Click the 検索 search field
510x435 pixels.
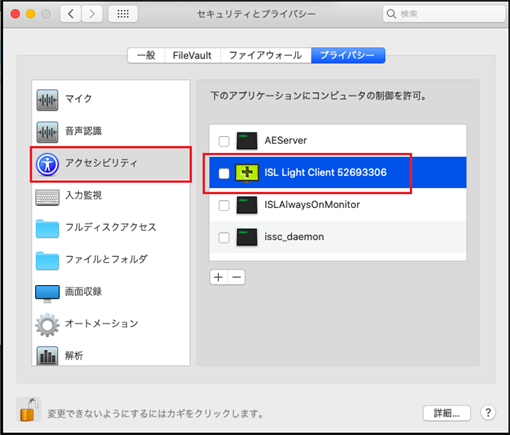444,14
